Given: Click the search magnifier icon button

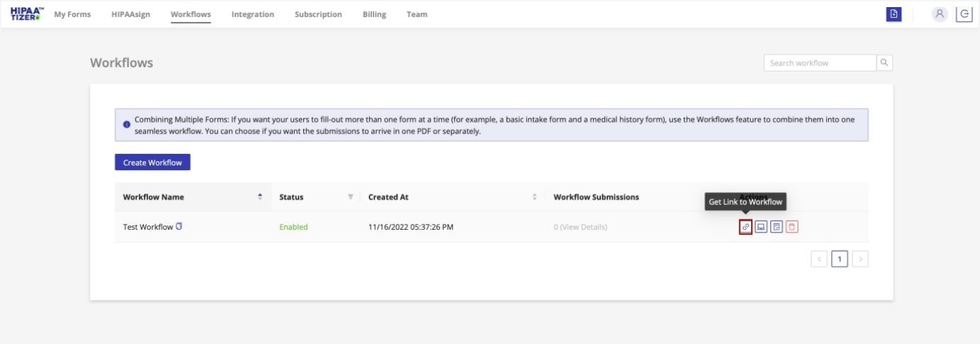Looking at the screenshot, I should click(x=884, y=62).
